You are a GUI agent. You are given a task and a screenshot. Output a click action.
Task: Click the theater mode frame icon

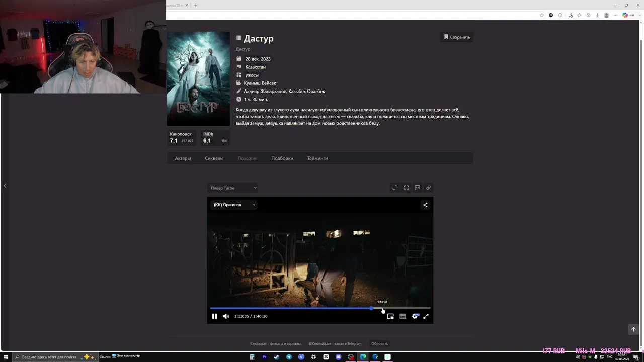406,188
